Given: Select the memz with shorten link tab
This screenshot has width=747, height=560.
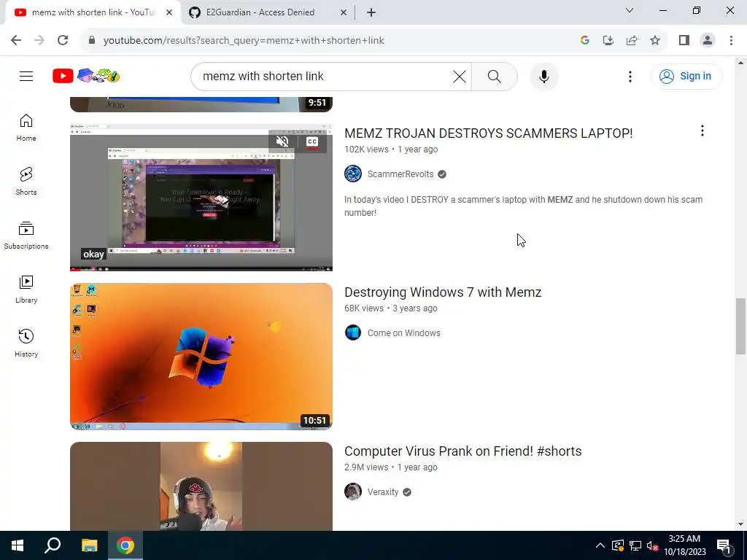Looking at the screenshot, I should click(x=94, y=12).
